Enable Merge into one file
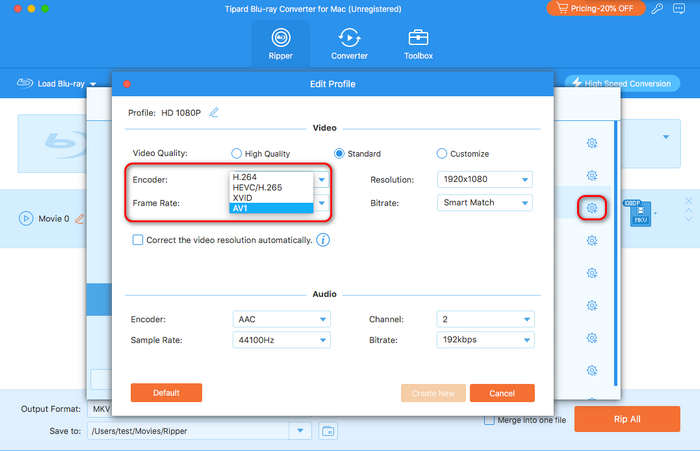Image resolution: width=700 pixels, height=451 pixels. pyautogui.click(x=489, y=420)
